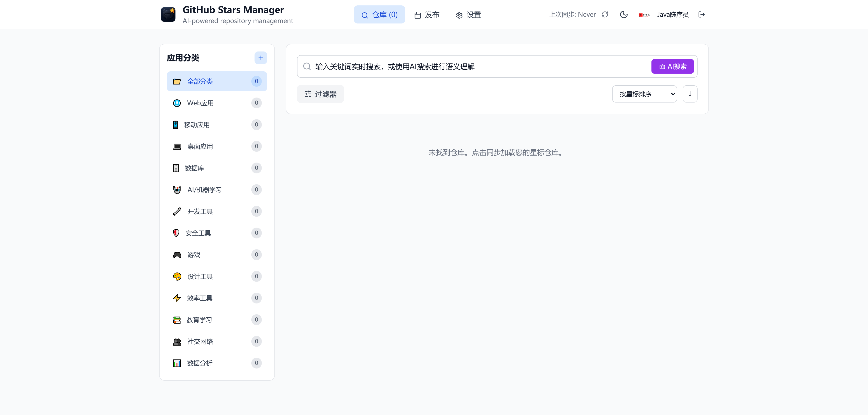The height and width of the screenshot is (415, 868).
Task: Expand the 过滤器 filter panel
Action: click(x=320, y=94)
